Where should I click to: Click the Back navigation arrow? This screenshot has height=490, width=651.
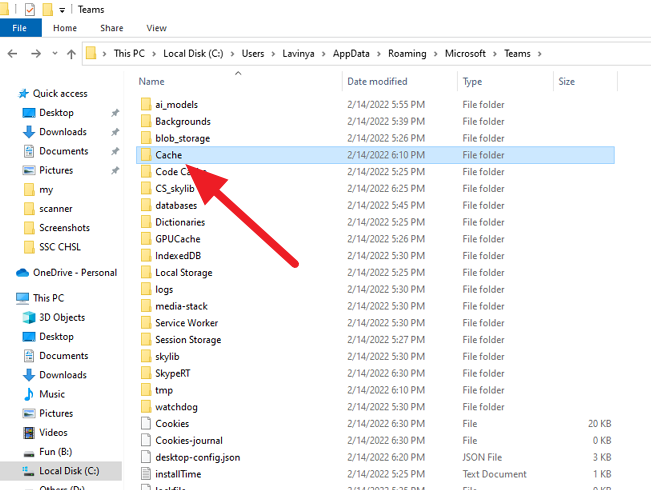[12, 54]
